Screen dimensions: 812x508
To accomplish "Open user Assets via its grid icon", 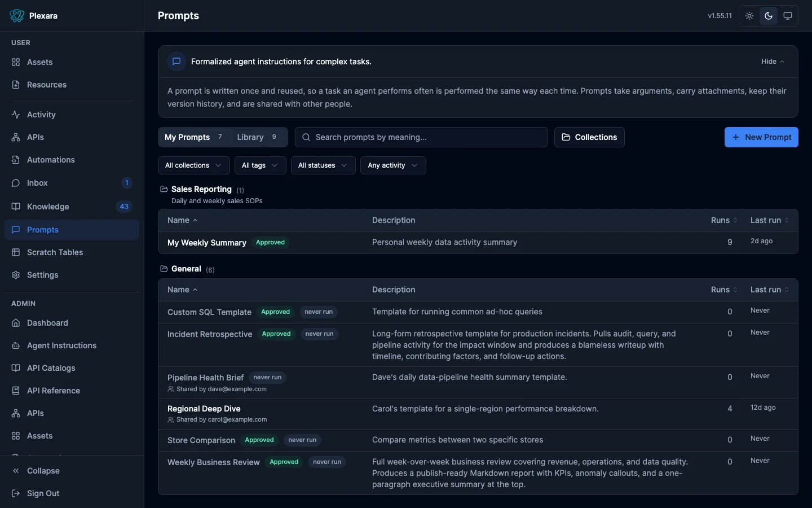I will click(16, 62).
